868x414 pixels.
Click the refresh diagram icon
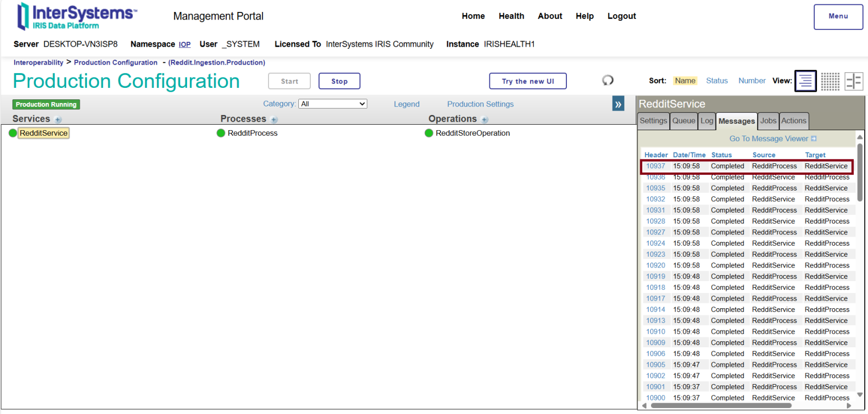[x=608, y=80]
